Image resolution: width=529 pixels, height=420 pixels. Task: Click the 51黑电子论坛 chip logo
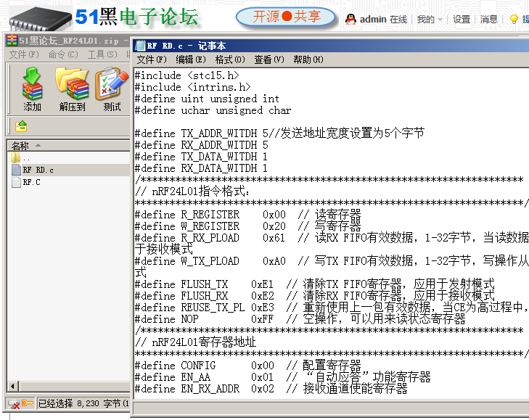[x=41, y=19]
